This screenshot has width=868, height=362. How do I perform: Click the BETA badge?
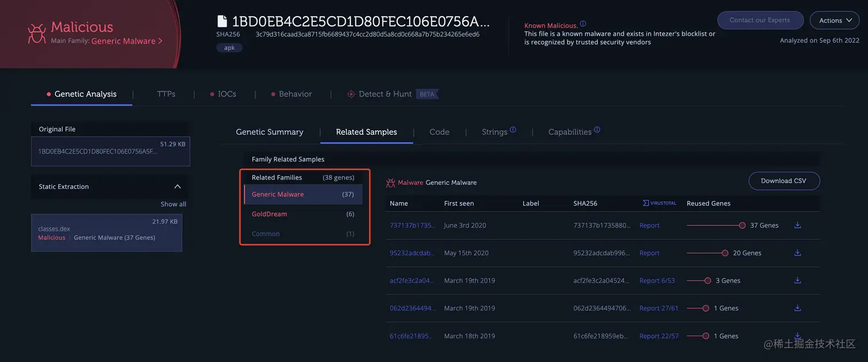coord(427,94)
